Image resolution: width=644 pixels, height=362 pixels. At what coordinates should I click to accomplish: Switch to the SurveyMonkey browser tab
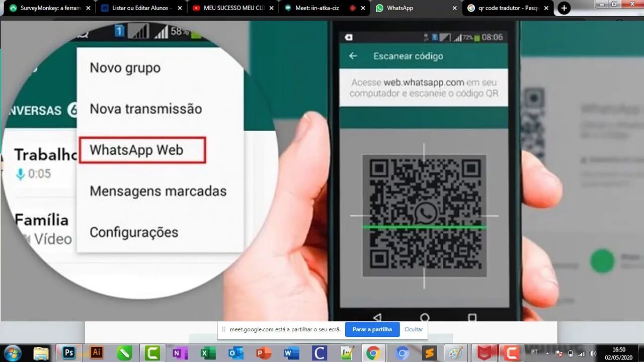click(x=49, y=8)
